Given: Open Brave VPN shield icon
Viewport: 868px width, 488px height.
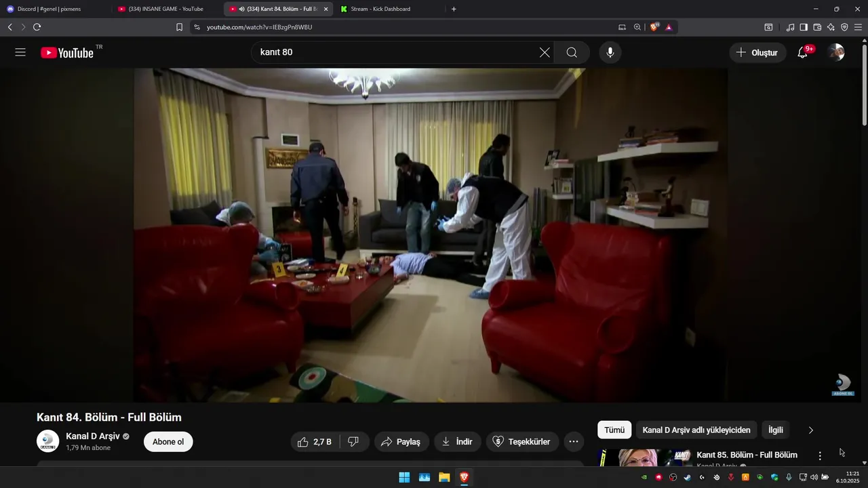Looking at the screenshot, I should click(x=844, y=27).
